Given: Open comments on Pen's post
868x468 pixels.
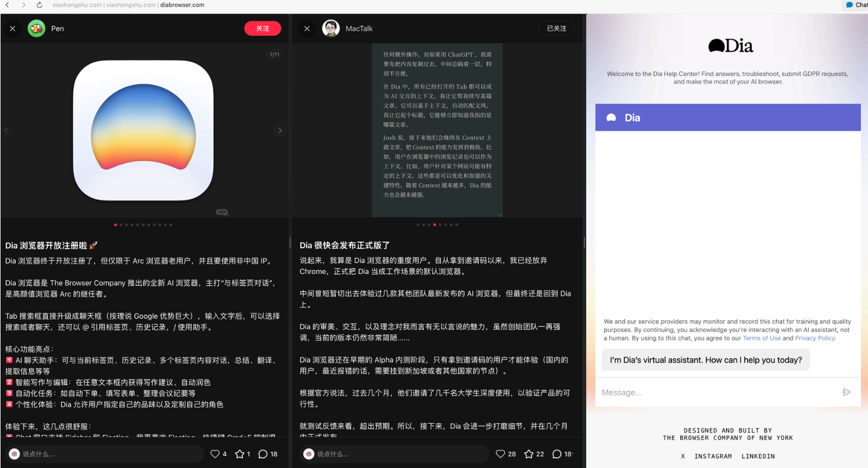Looking at the screenshot, I should [x=263, y=454].
